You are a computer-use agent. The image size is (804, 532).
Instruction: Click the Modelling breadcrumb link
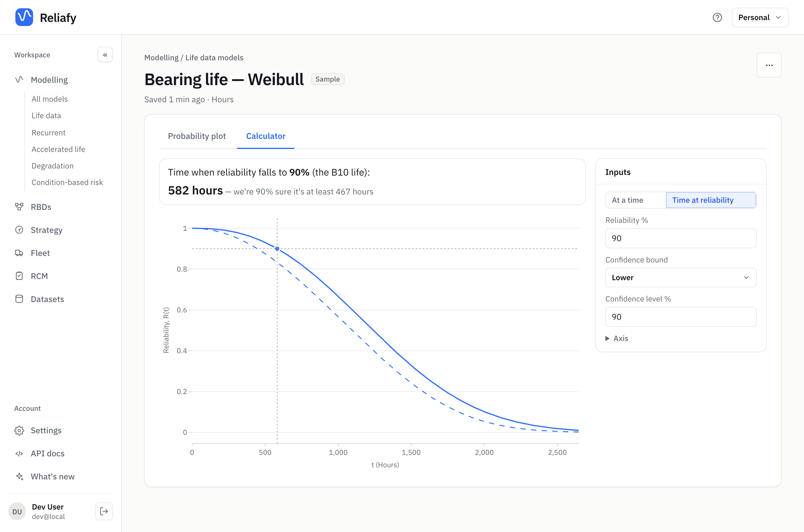[x=161, y=58]
